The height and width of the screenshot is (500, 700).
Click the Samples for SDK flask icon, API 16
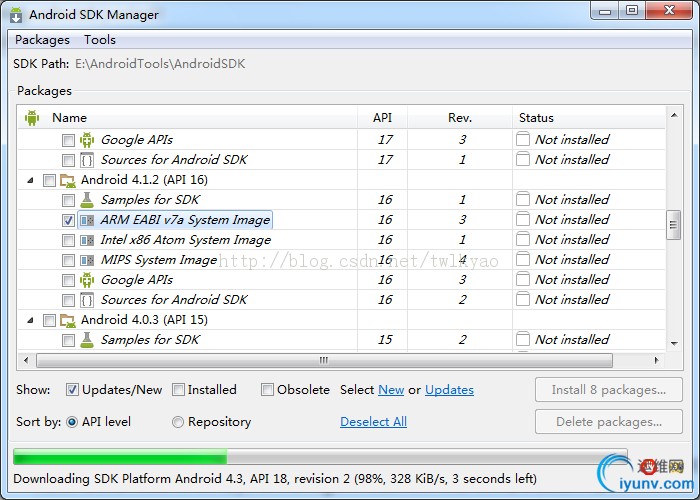87,200
